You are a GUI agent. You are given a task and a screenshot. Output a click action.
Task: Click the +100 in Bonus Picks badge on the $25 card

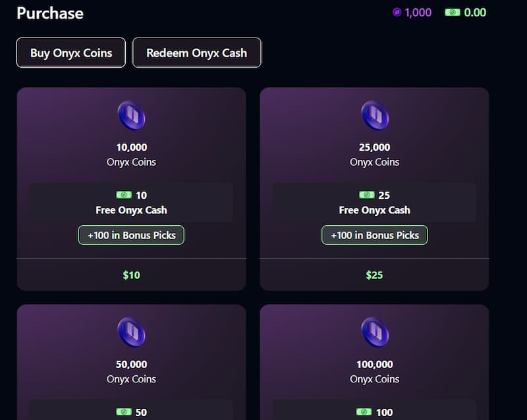point(374,235)
